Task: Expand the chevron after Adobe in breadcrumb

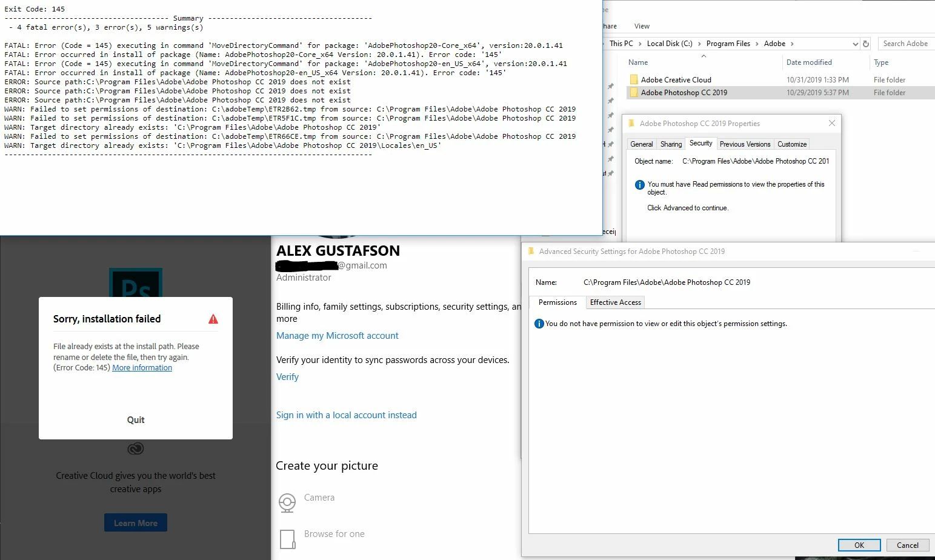Action: 792,44
